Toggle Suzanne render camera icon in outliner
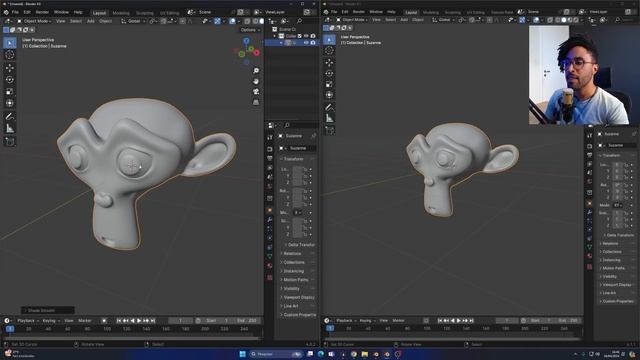 (x=313, y=42)
